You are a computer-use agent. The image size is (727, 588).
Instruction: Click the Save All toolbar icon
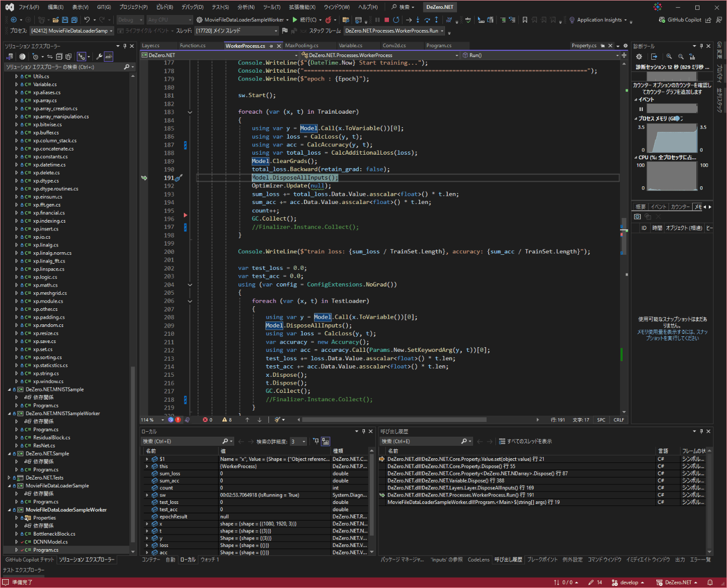(74, 20)
